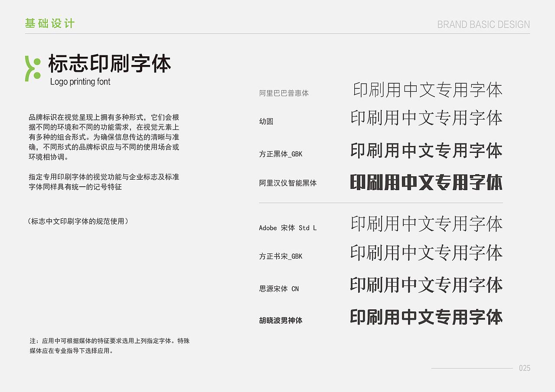The height and width of the screenshot is (392, 555).
Task: Click the 阿里汉仪智能黑体 font label
Action: (288, 183)
